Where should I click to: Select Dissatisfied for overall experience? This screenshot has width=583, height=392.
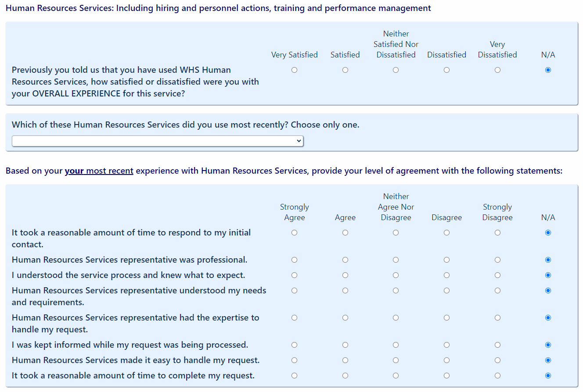(x=446, y=70)
